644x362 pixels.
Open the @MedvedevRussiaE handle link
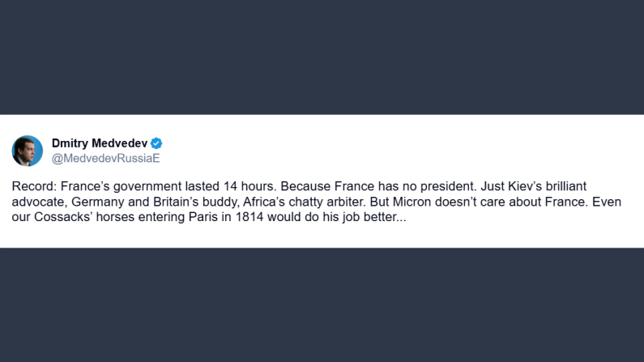[105, 158]
